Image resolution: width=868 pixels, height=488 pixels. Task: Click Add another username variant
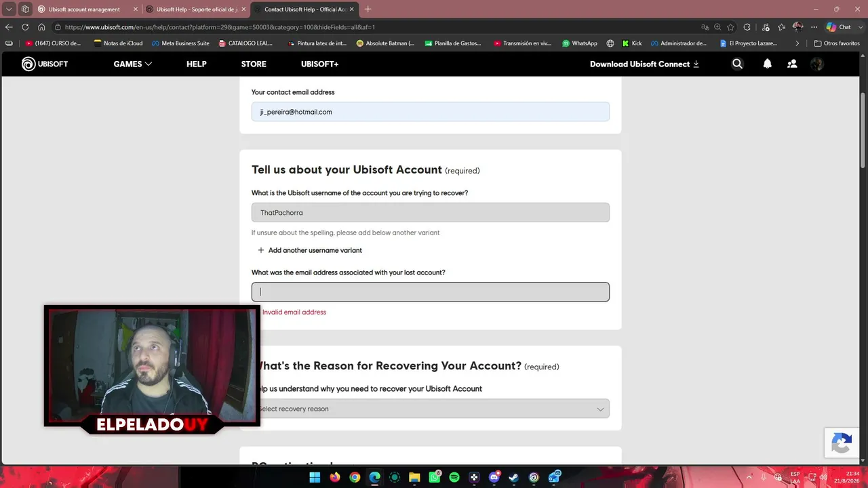pos(309,250)
